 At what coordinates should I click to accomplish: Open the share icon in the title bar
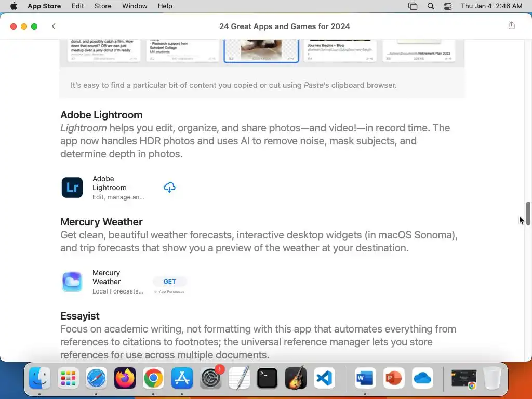[x=511, y=26]
